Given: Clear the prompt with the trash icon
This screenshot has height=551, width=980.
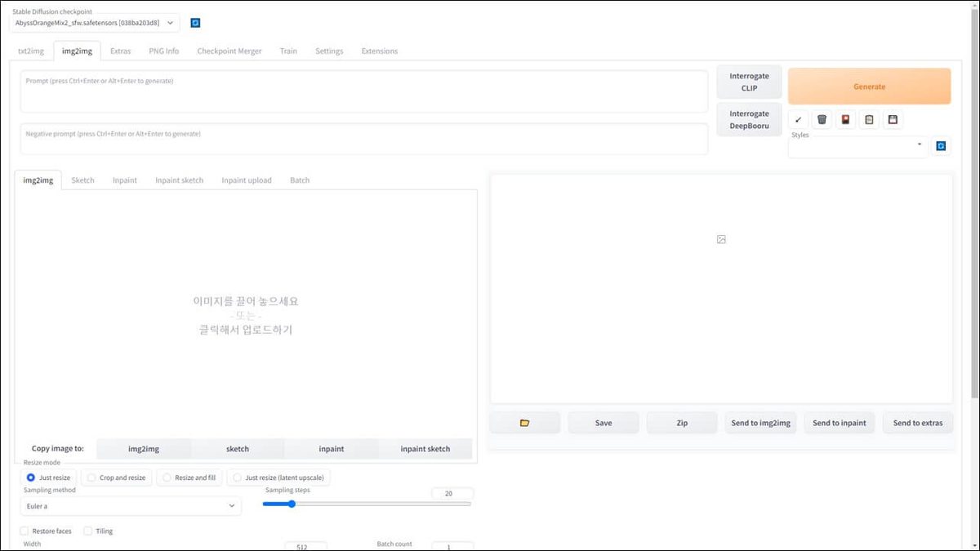Looking at the screenshot, I should coord(822,120).
